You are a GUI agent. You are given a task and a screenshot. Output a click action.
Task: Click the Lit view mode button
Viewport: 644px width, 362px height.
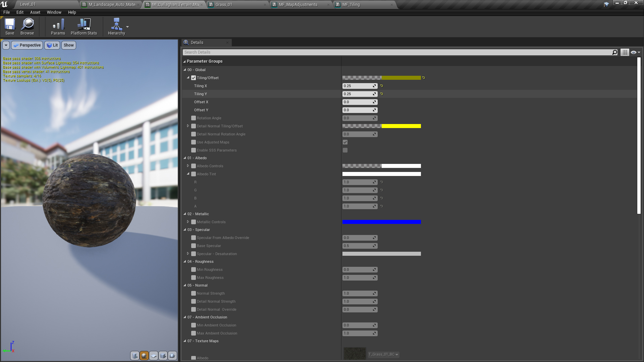point(52,45)
